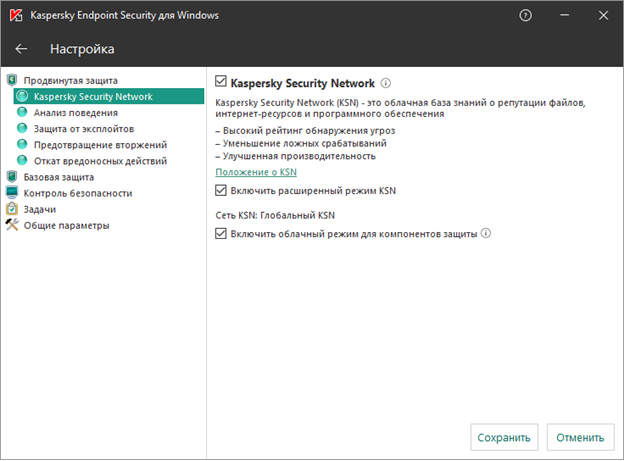Open Защита от эксплойтов settings
The height and width of the screenshot is (461, 625).
(84, 129)
